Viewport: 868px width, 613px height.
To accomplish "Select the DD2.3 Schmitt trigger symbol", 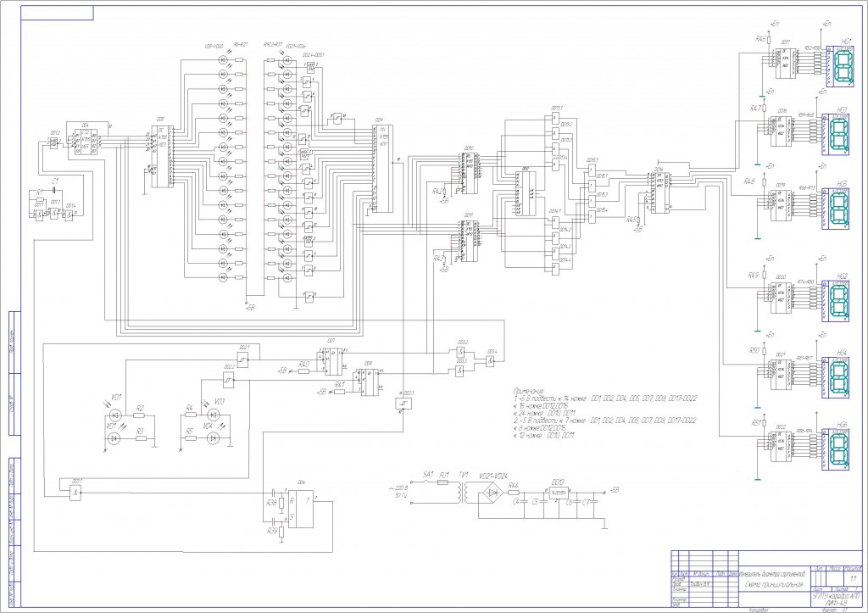I will 403,403.
